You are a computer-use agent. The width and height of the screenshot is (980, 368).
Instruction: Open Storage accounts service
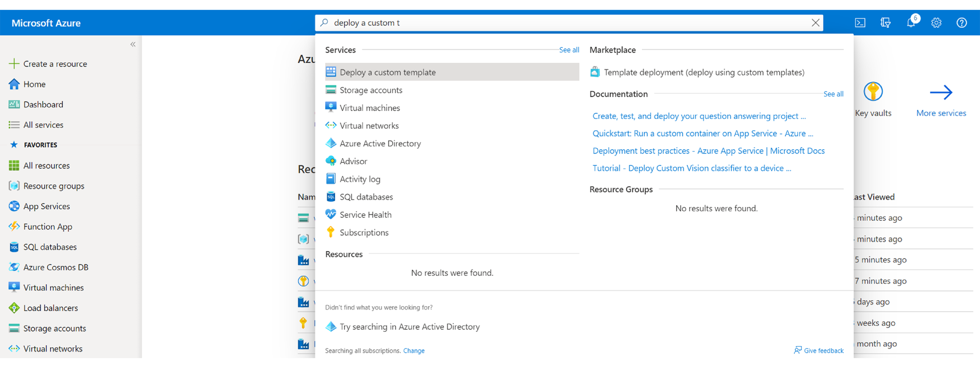(369, 90)
